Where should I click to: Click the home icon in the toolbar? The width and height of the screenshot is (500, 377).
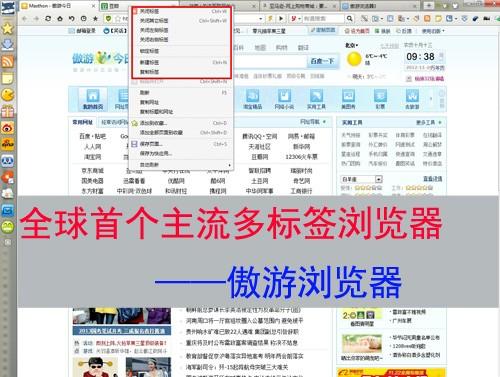pyautogui.click(x=60, y=19)
